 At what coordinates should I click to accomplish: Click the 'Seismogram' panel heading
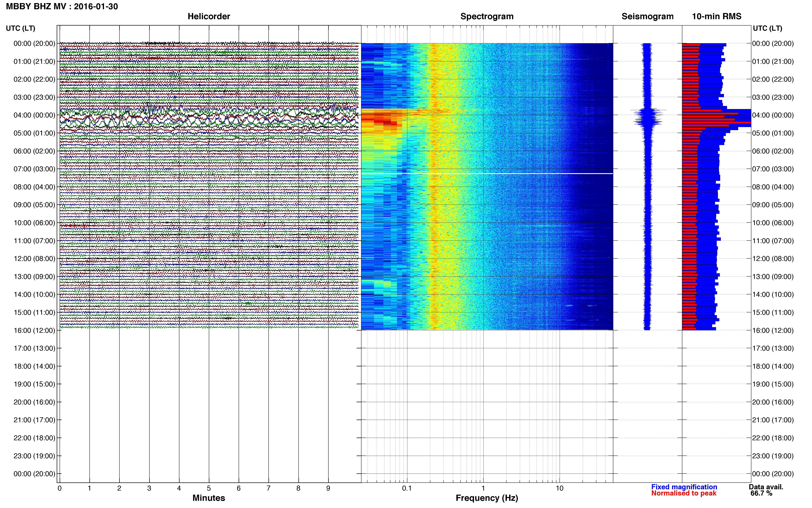648,16
